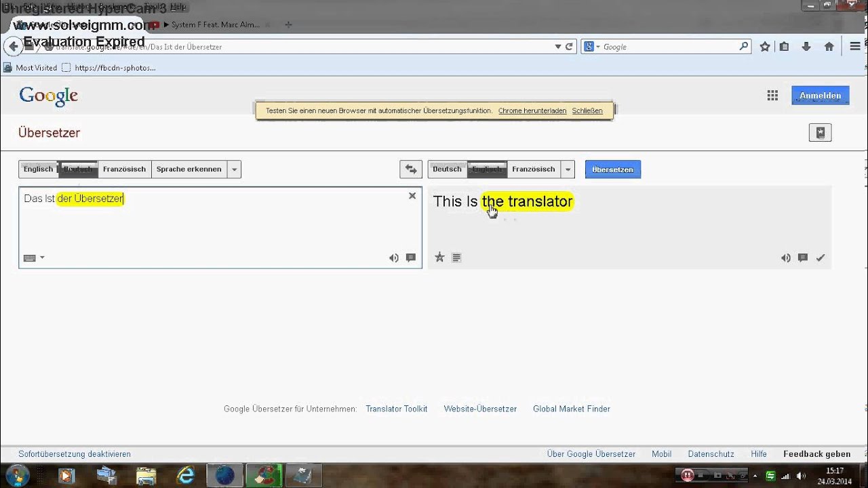
Task: Click the Google logo
Action: coord(49,96)
